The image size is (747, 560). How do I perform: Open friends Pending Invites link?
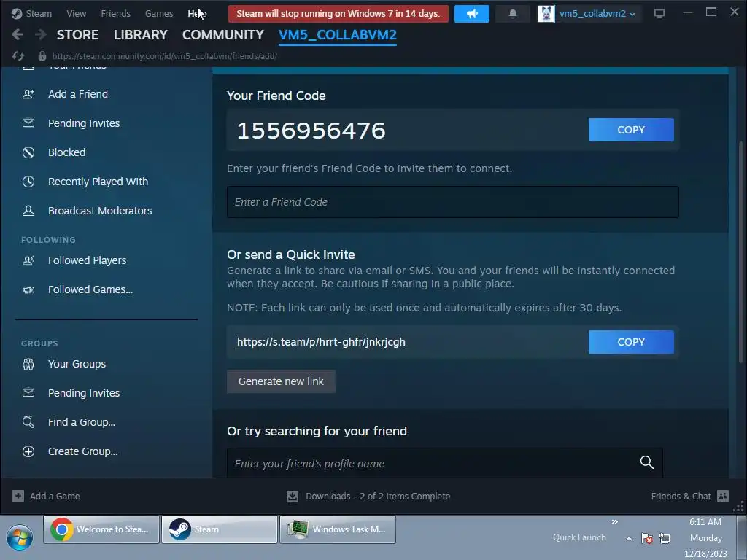point(84,123)
